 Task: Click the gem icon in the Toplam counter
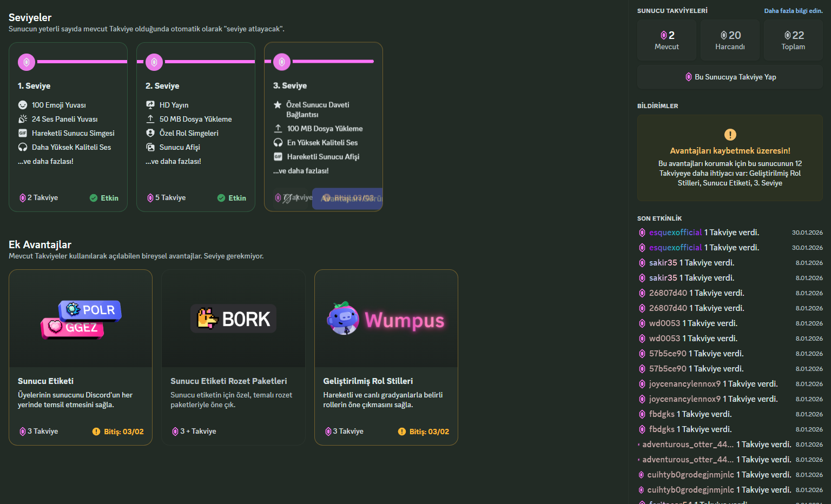[788, 35]
